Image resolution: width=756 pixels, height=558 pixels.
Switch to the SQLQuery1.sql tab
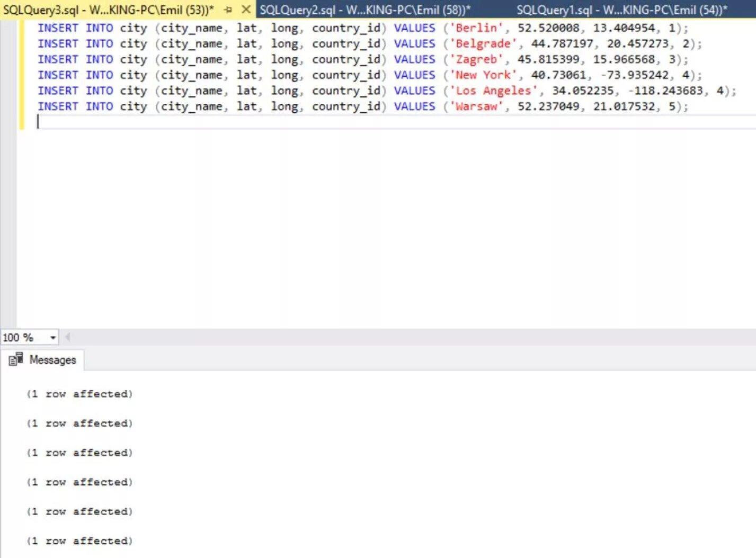coord(622,10)
